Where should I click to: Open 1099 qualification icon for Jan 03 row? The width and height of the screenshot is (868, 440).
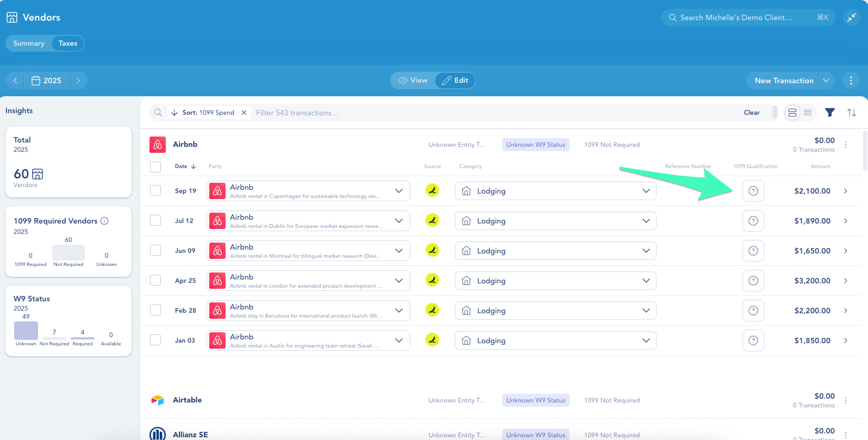pos(753,340)
